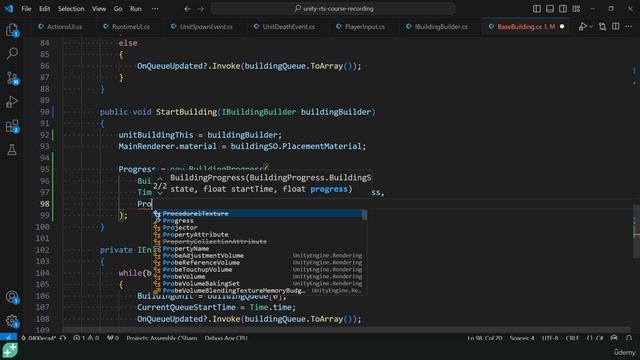Open the run options dropdown arrow
640x360 pixels.
(591, 27)
